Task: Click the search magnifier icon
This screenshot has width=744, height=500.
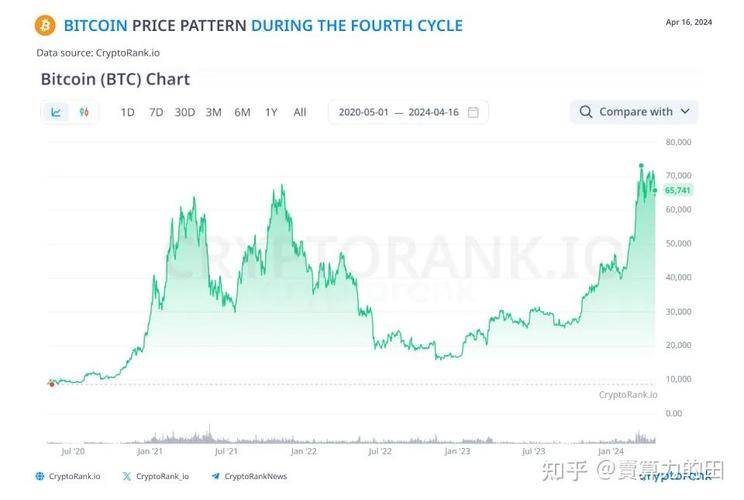Action: [x=586, y=112]
